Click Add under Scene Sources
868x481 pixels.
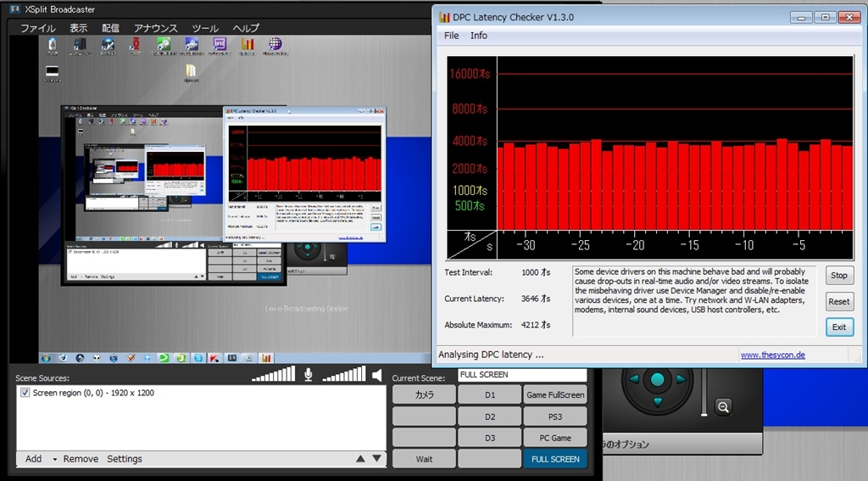(x=33, y=459)
